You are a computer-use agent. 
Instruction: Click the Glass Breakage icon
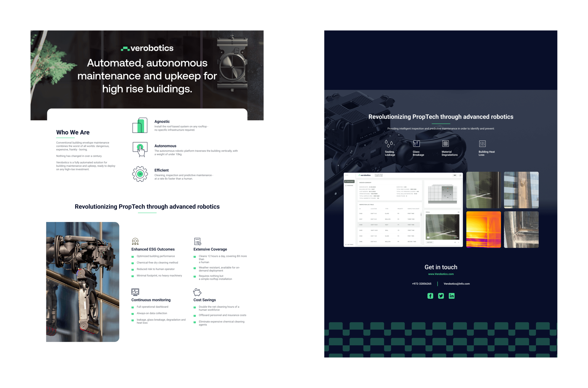pos(416,143)
